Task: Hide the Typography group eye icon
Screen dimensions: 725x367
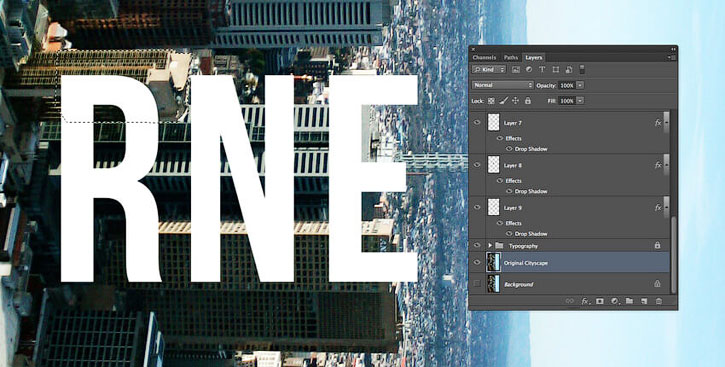Action: tap(477, 245)
